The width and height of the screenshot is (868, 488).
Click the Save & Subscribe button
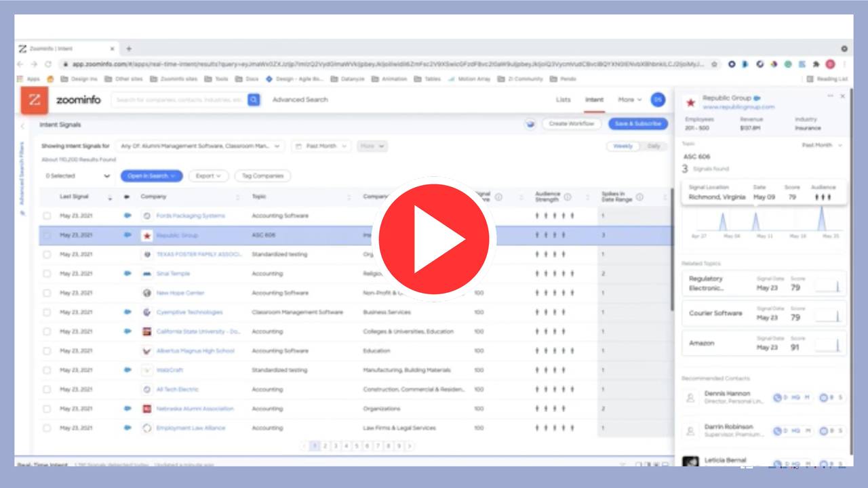637,124
